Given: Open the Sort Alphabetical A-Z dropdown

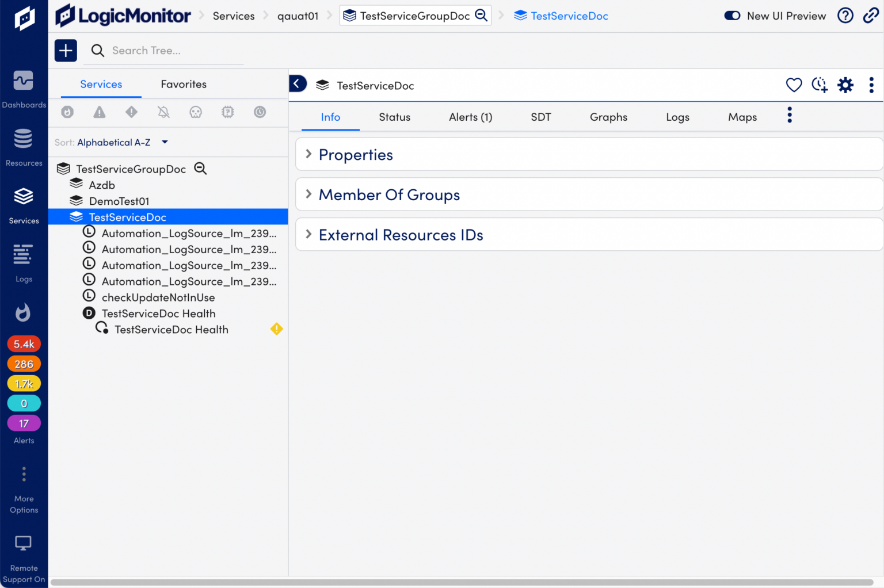Looking at the screenshot, I should 123,142.
